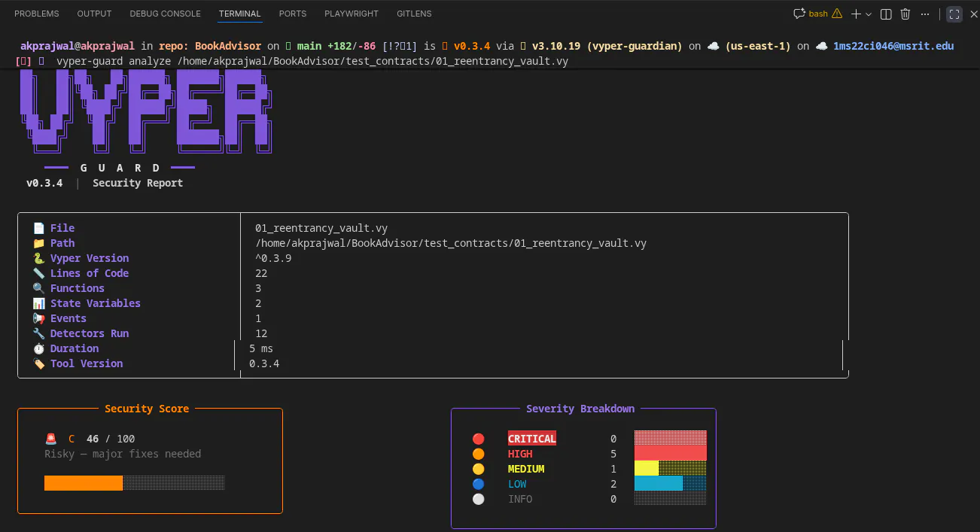The width and height of the screenshot is (980, 532).
Task: Click the 5 ms duration value
Action: pos(261,348)
